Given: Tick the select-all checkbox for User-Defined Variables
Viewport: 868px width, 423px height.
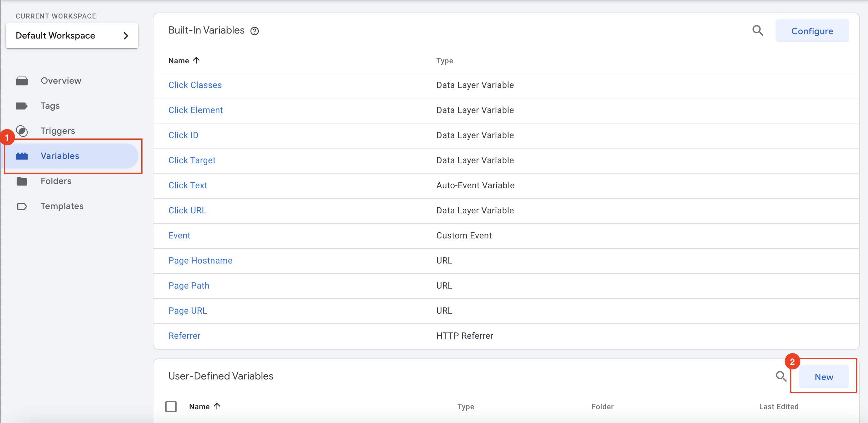Looking at the screenshot, I should (171, 406).
